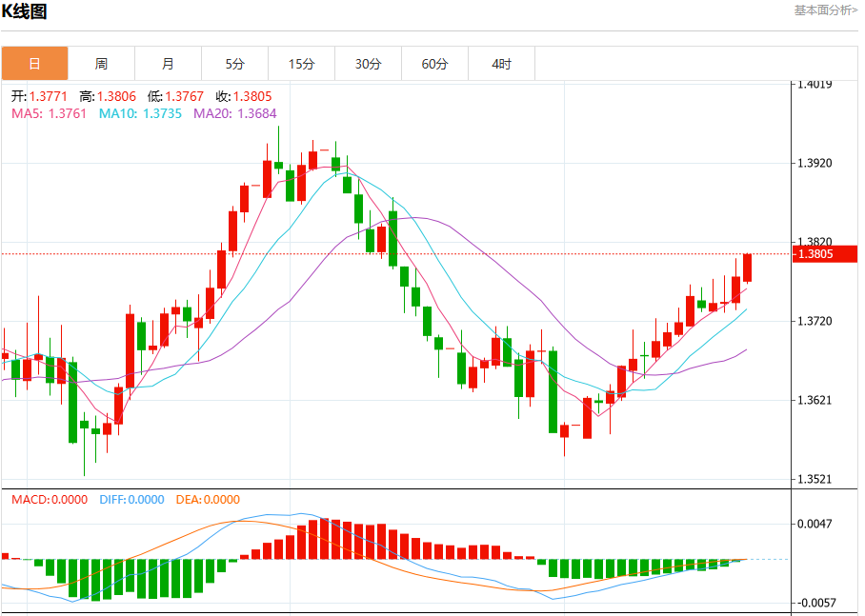The width and height of the screenshot is (865, 616).
Task: Click the MACD value label
Action: point(50,500)
